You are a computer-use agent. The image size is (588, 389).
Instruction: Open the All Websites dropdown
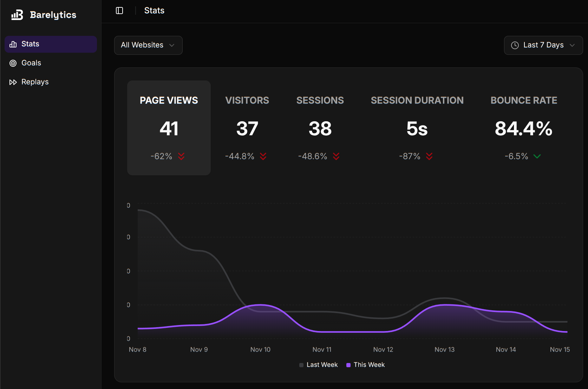(148, 45)
